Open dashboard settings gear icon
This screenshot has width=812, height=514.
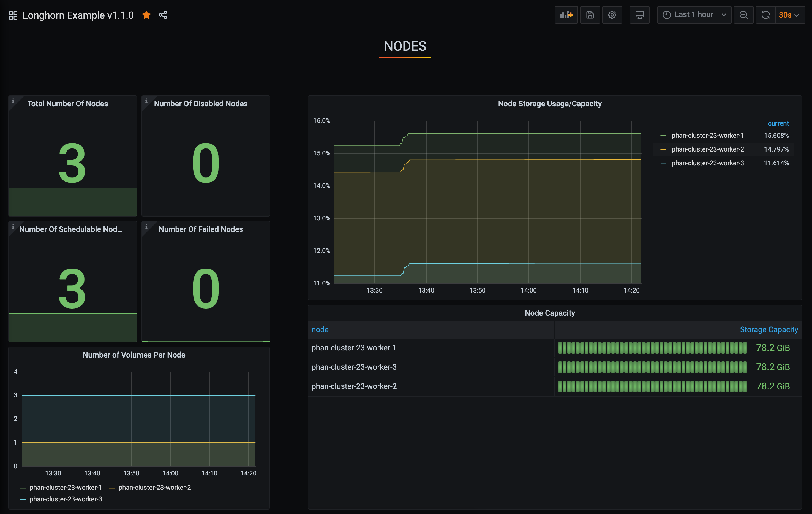pos(612,15)
